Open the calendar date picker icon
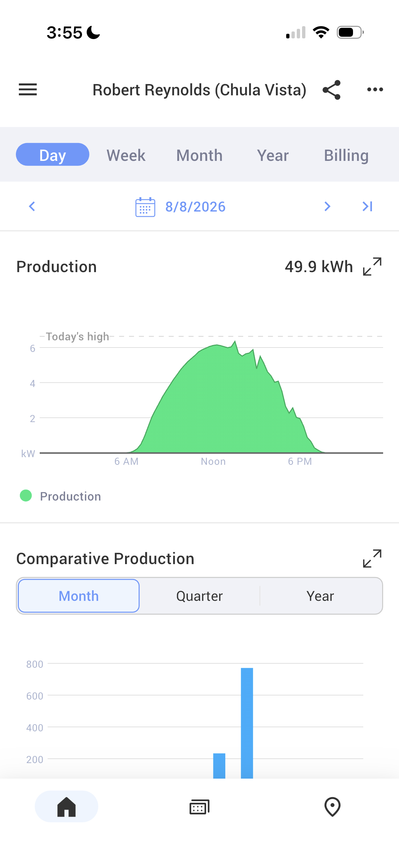The width and height of the screenshot is (399, 868). [145, 207]
